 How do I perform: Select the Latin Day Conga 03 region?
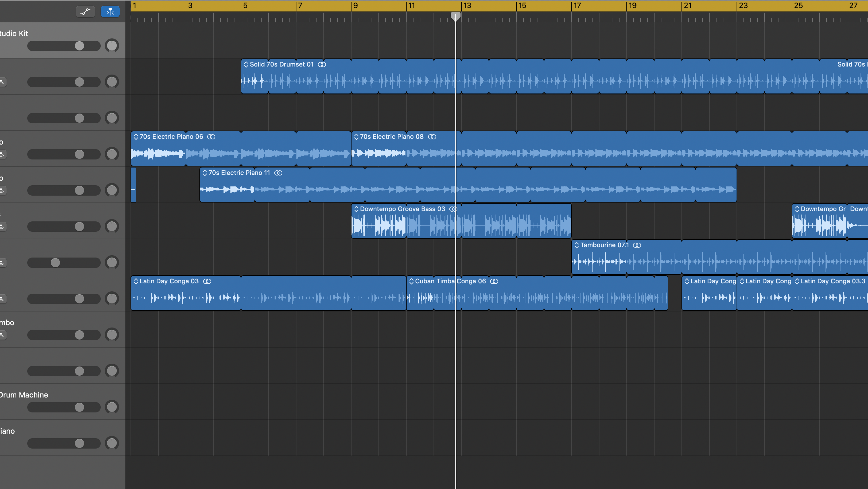coord(269,293)
